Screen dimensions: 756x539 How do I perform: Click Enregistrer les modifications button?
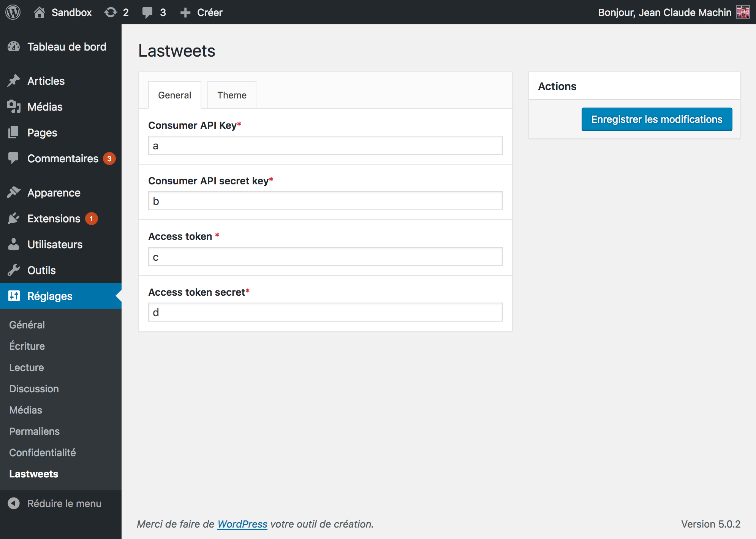coord(657,119)
